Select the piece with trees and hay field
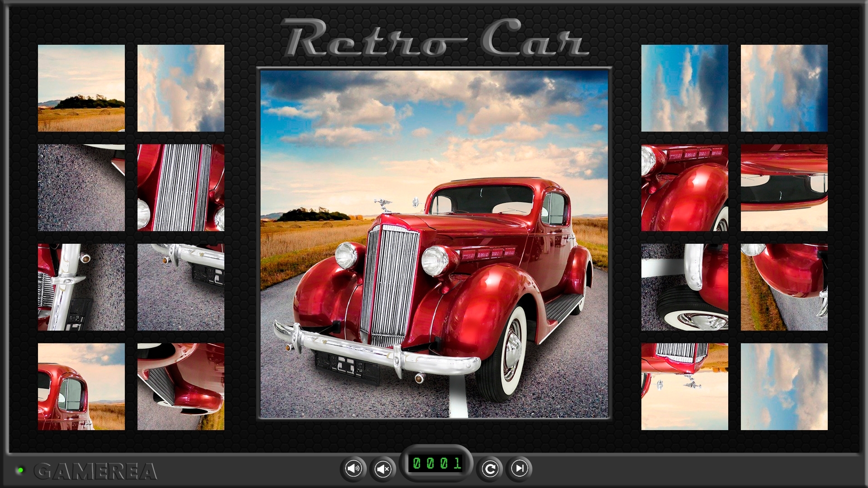The width and height of the screenshot is (868, 488). [x=81, y=88]
